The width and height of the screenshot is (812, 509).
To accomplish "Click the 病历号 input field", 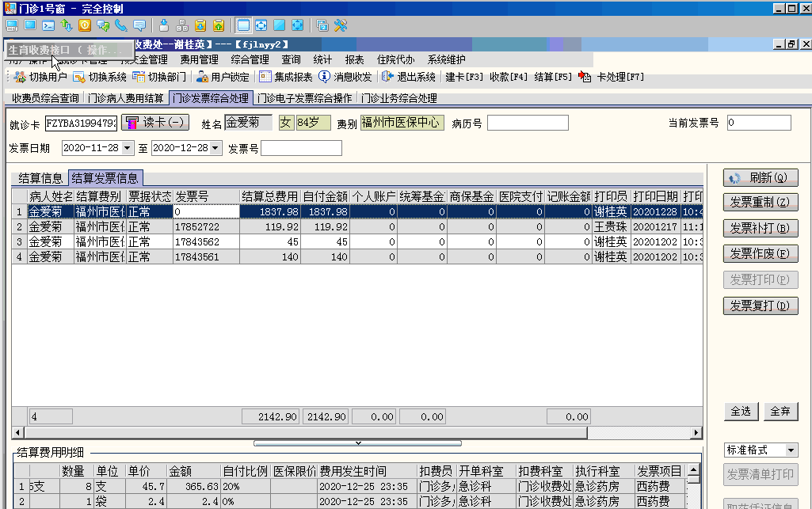I will [x=528, y=123].
